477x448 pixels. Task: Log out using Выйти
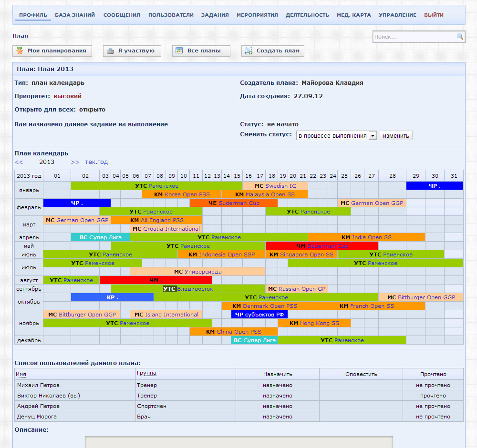[x=434, y=15]
